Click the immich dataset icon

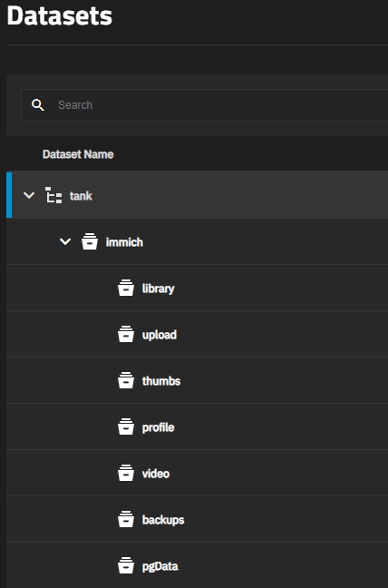click(90, 242)
